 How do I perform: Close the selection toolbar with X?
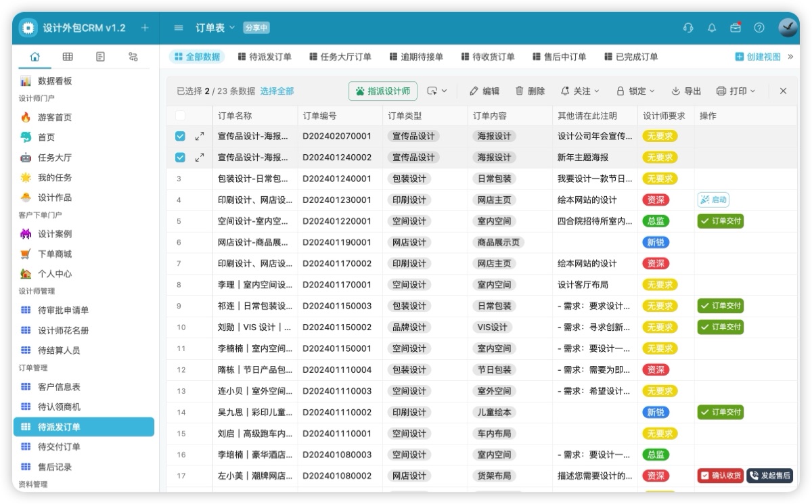coord(783,91)
